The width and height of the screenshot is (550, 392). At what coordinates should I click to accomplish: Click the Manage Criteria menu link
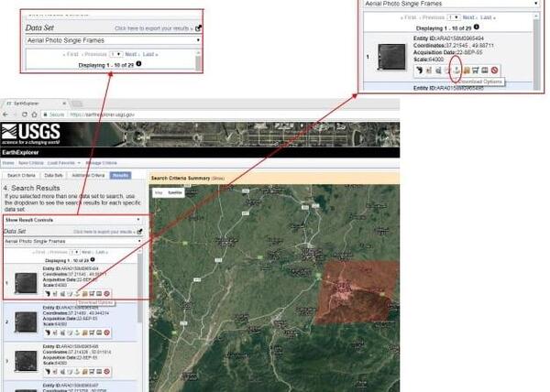tap(101, 163)
